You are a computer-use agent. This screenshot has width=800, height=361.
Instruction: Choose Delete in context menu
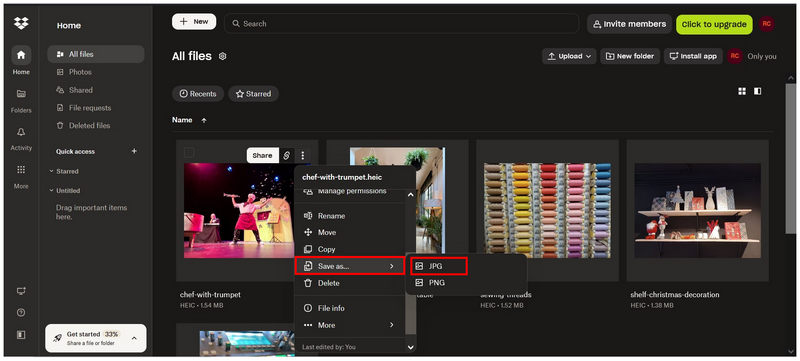pyautogui.click(x=350, y=282)
